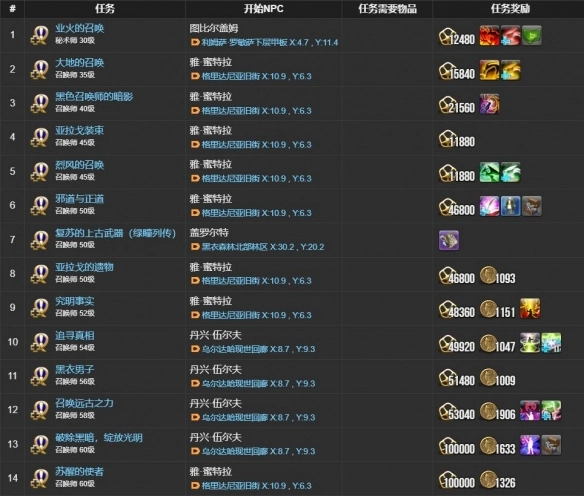Click the orange flame skill icon in row 9
The height and width of the screenshot is (496, 584).
point(530,308)
